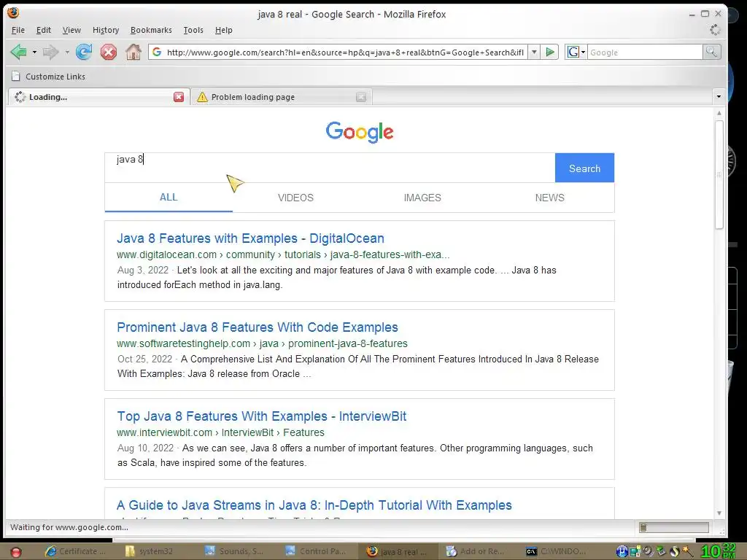Open Prominent Java 8 Features With Code Examples
This screenshot has height=560, width=747.
[258, 327]
